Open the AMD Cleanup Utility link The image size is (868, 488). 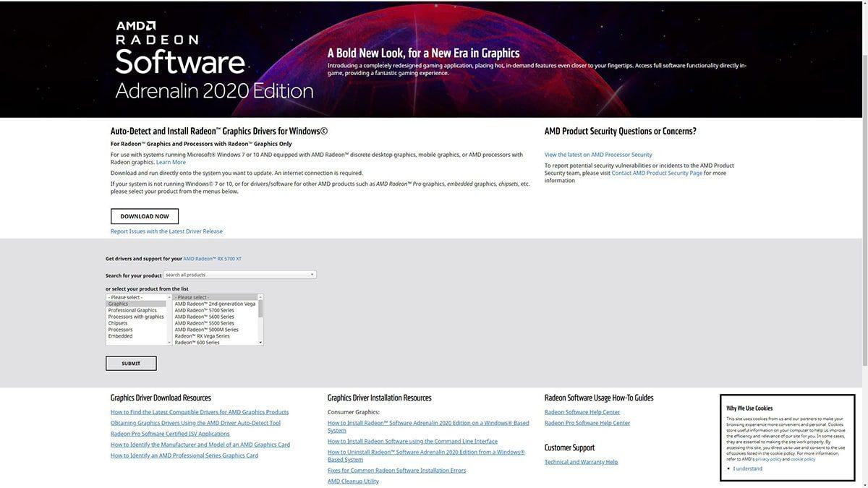tap(353, 481)
